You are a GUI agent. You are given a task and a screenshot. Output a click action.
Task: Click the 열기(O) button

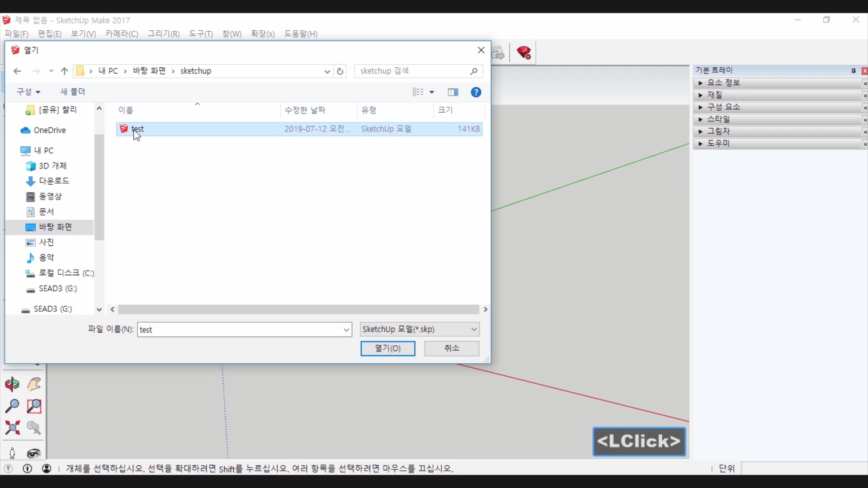coord(387,348)
